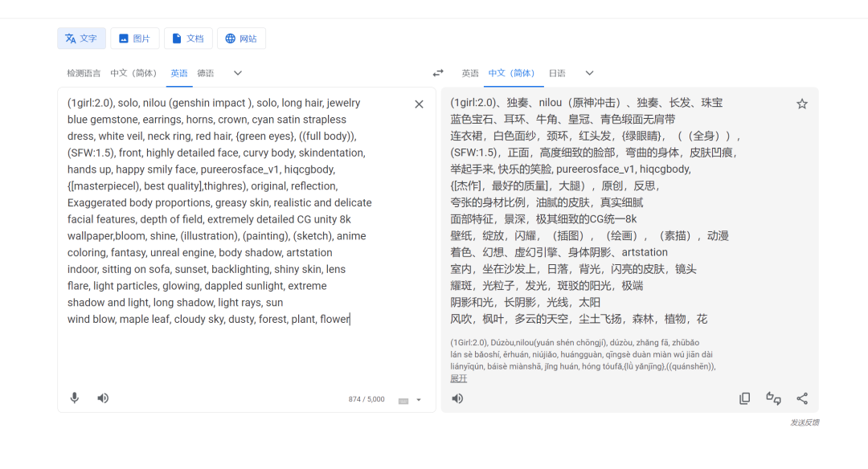
Task: Click the 874 / 5,000 character counter
Action: 366,399
